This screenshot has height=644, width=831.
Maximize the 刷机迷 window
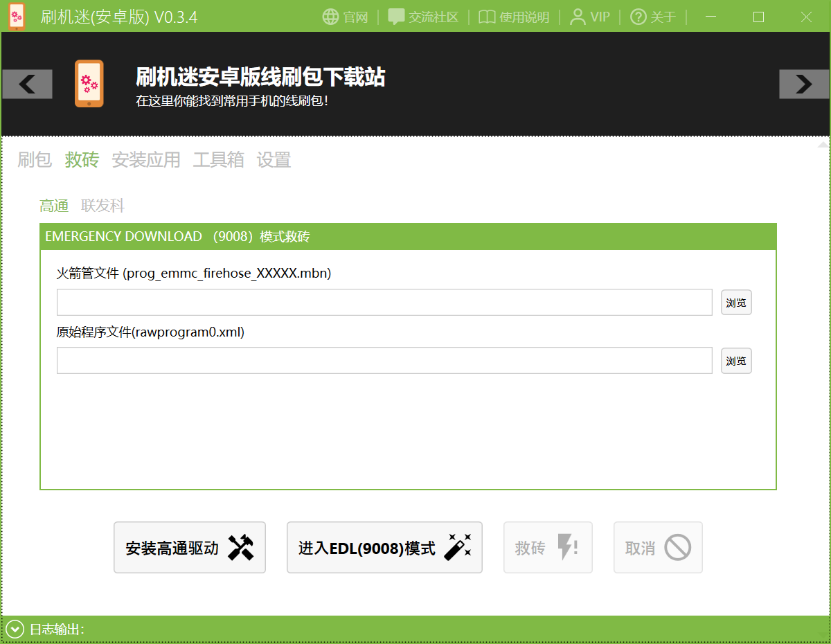758,17
